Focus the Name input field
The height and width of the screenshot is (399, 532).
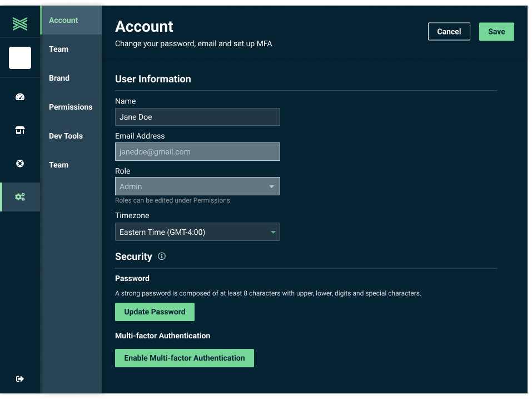tap(197, 117)
